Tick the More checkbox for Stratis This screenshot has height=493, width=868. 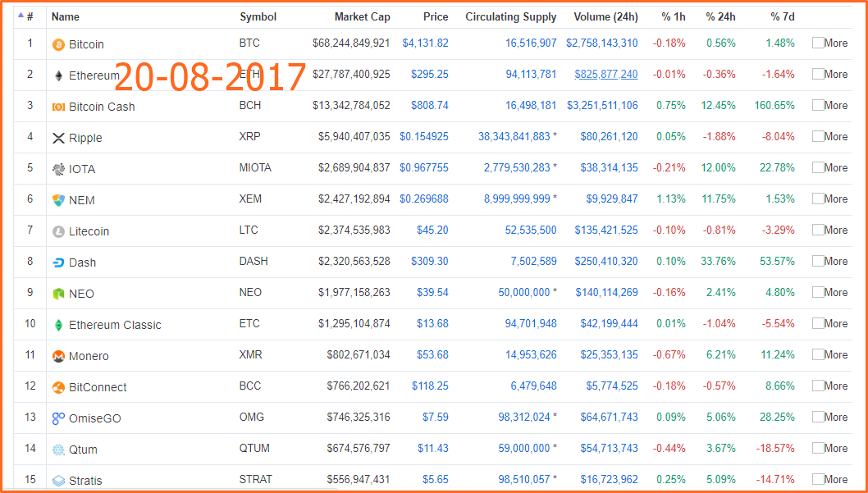tap(818, 478)
